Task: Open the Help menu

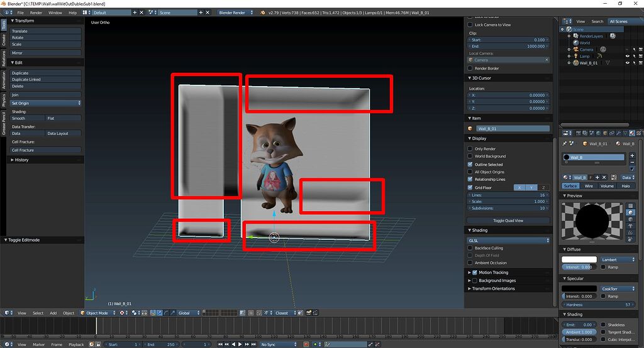Action: point(72,13)
